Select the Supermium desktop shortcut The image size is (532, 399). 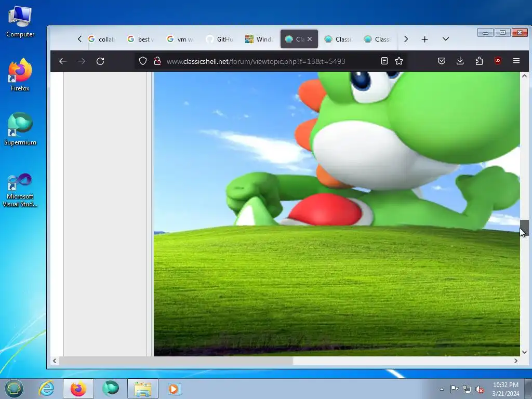click(x=20, y=129)
